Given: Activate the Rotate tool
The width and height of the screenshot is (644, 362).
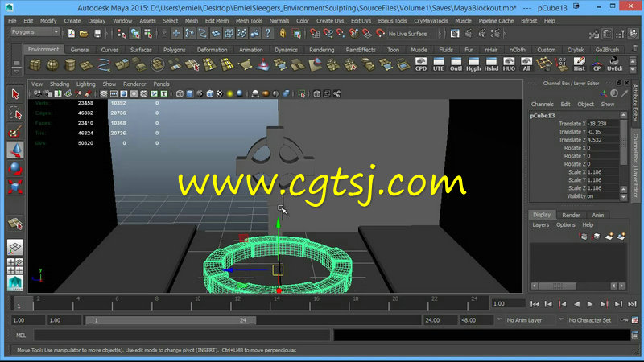Looking at the screenshot, I should click(15, 169).
